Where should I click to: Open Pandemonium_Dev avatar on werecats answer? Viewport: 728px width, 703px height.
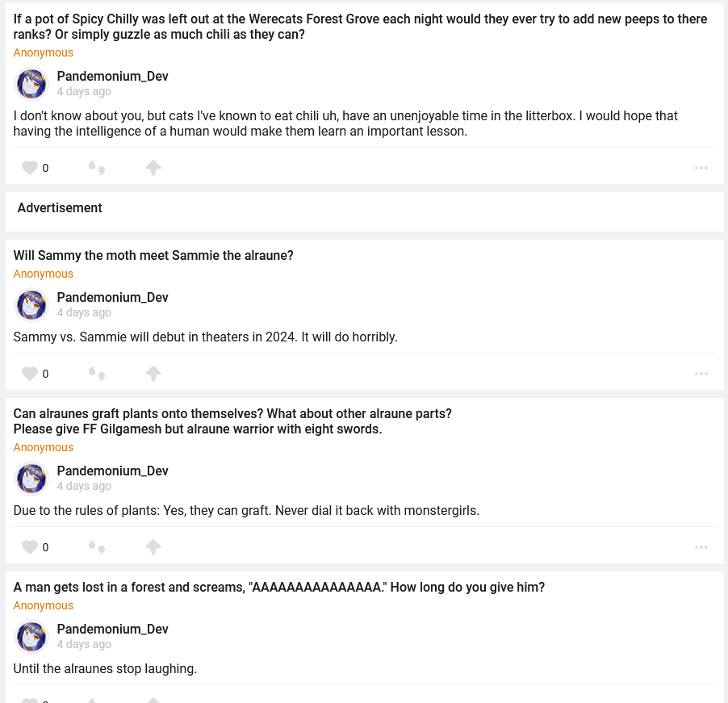click(x=31, y=84)
